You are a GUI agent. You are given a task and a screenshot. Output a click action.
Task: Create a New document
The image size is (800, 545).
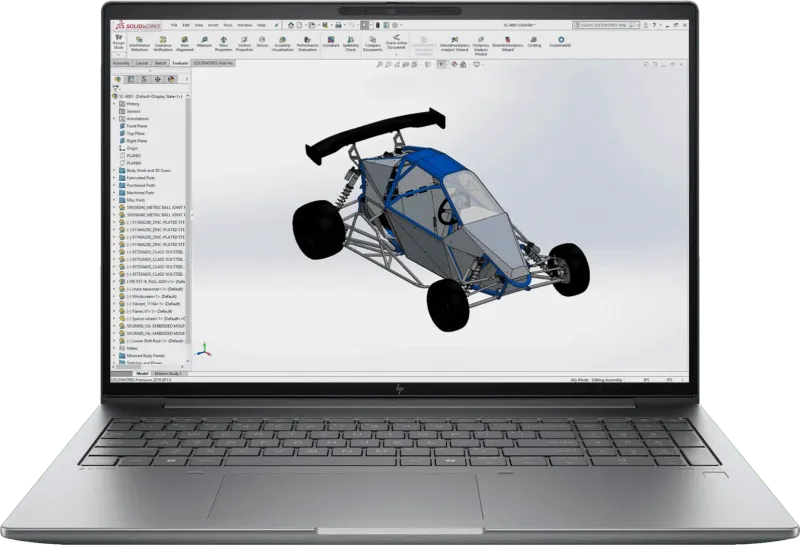click(299, 24)
